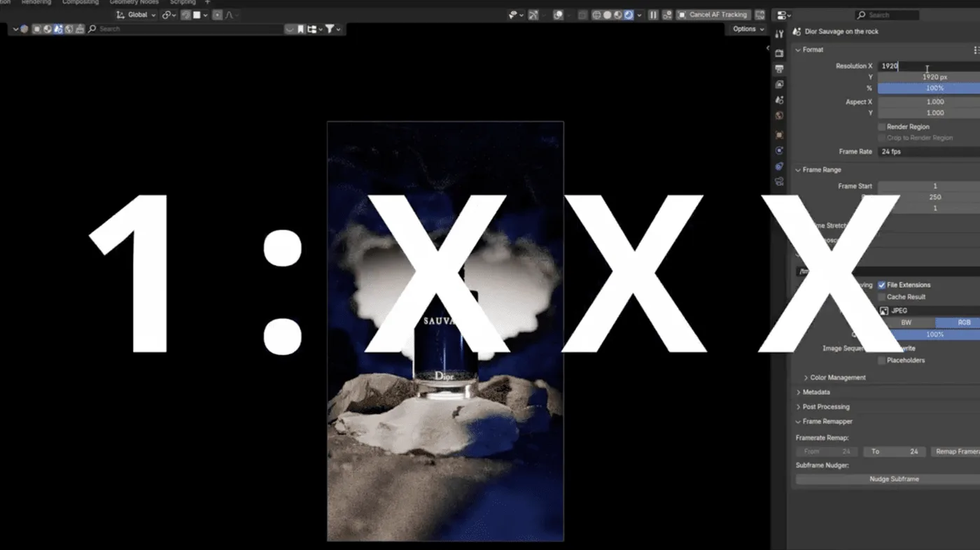This screenshot has width=980, height=550.
Task: Open the Options dropdown
Action: [x=748, y=29]
